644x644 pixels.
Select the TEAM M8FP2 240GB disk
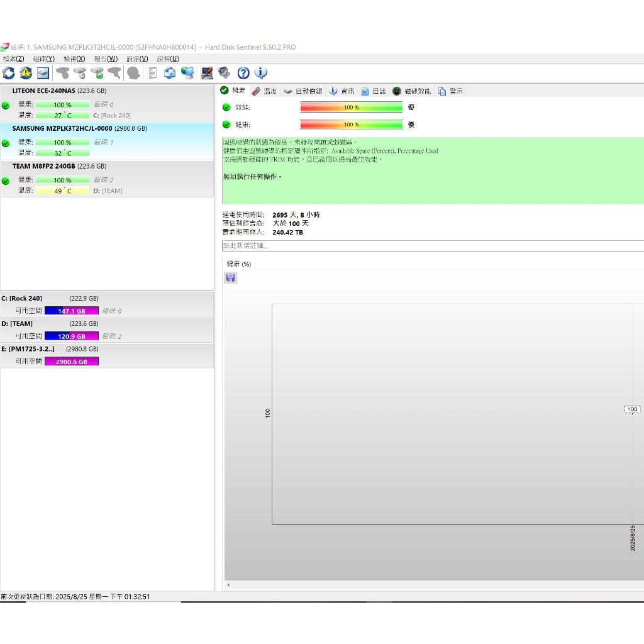[x=51, y=166]
